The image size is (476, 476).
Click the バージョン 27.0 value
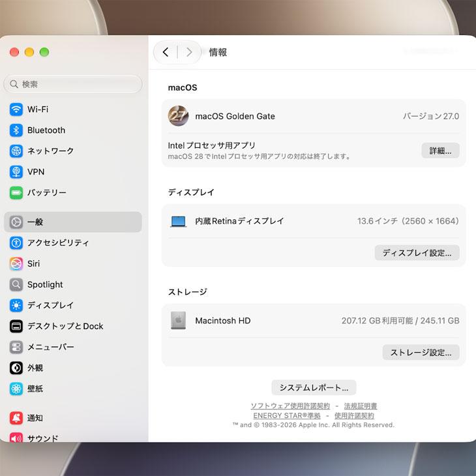point(431,116)
